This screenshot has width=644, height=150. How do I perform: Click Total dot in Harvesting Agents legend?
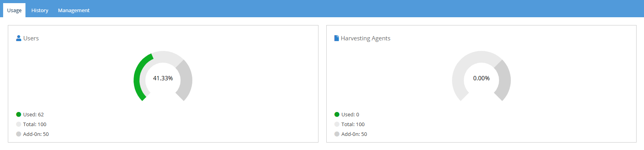(x=337, y=124)
